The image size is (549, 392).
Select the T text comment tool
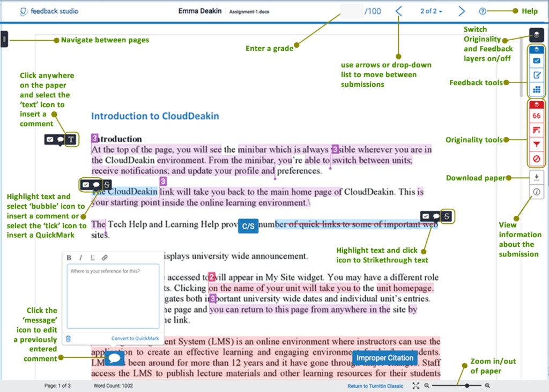[71, 140]
